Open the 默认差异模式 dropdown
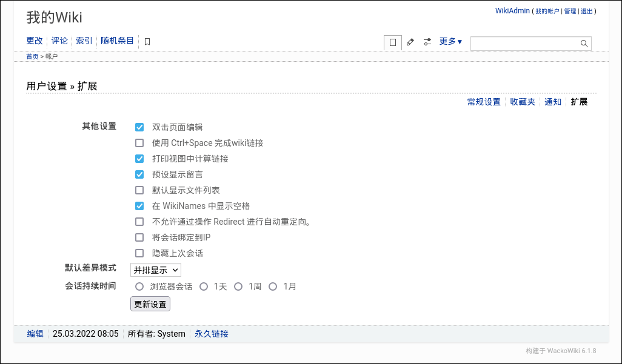The image size is (622, 364). [x=155, y=270]
